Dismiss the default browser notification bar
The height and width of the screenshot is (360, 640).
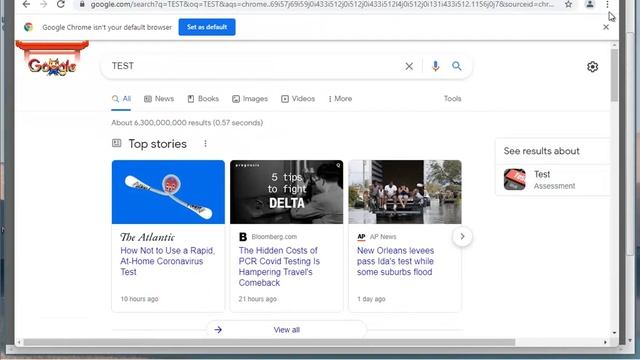pyautogui.click(x=606, y=27)
